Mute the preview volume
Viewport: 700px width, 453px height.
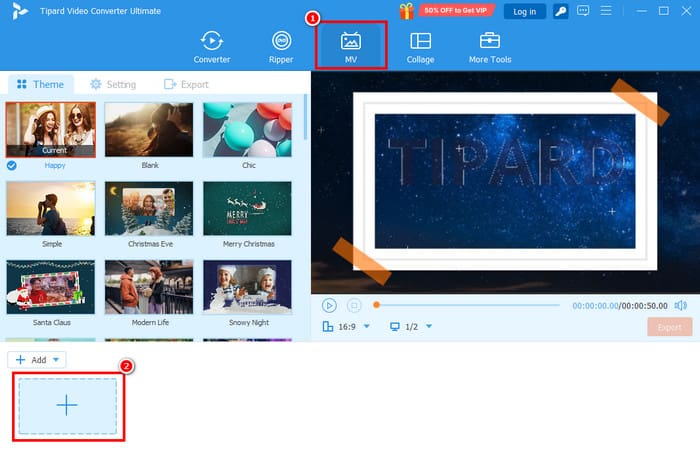point(681,306)
